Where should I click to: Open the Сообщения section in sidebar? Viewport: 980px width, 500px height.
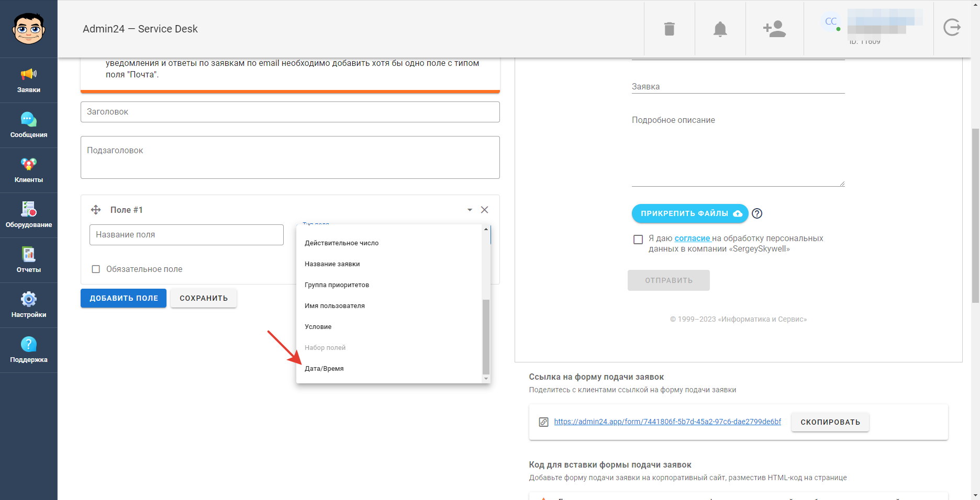(x=29, y=126)
